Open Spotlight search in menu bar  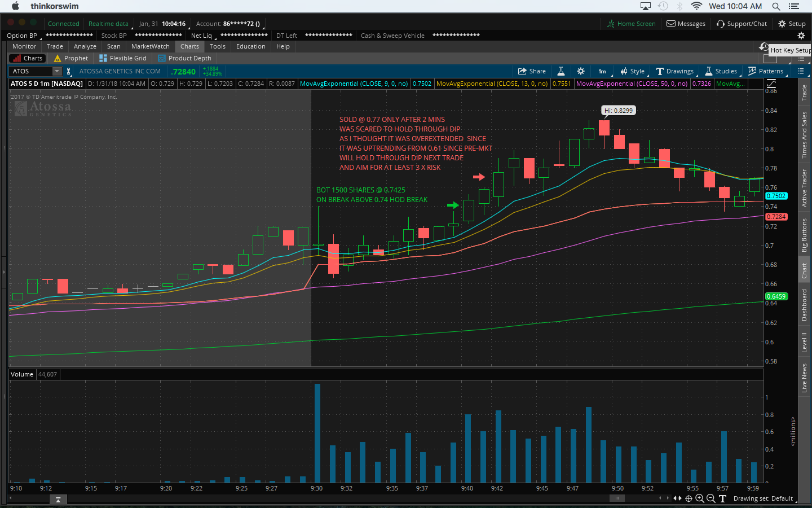tap(776, 6)
